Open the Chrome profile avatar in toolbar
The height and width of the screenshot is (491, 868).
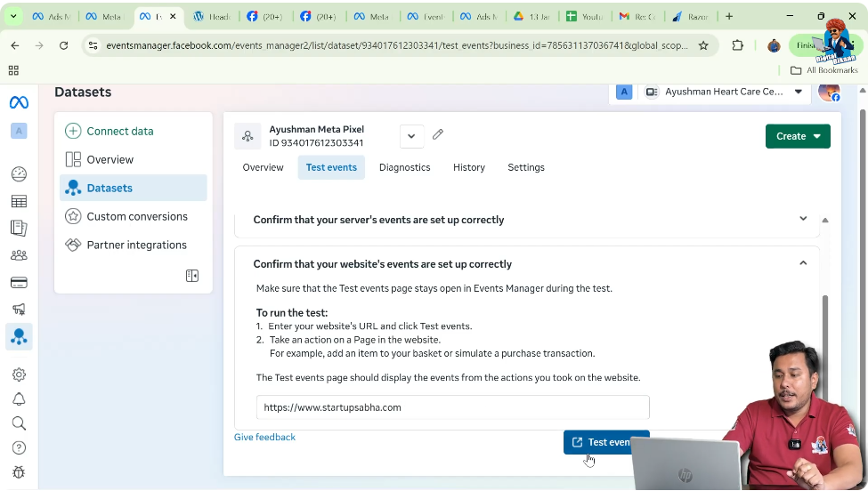pos(774,45)
